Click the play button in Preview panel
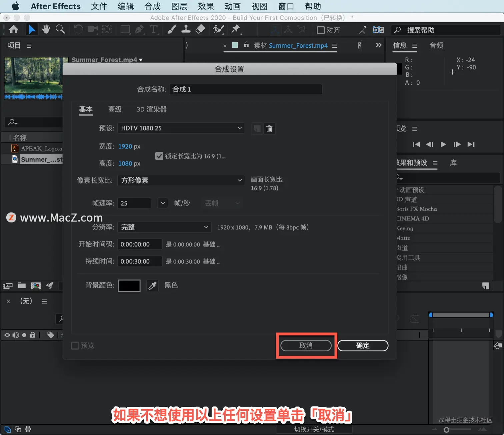The image size is (504, 435). pyautogui.click(x=443, y=144)
